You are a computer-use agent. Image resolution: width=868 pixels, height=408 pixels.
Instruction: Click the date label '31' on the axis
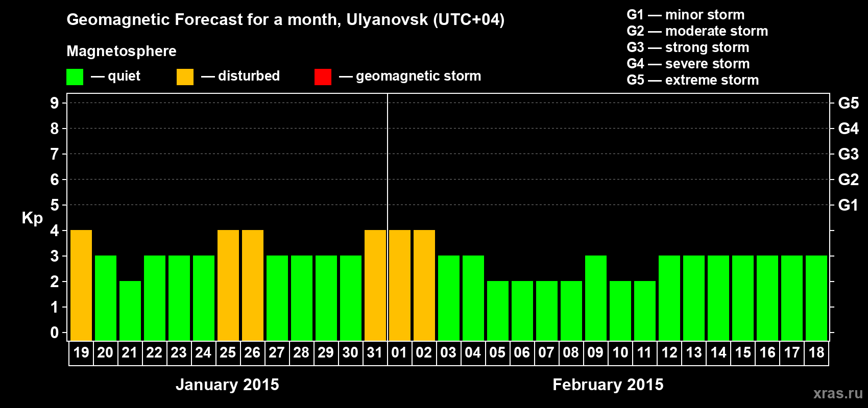click(x=375, y=353)
